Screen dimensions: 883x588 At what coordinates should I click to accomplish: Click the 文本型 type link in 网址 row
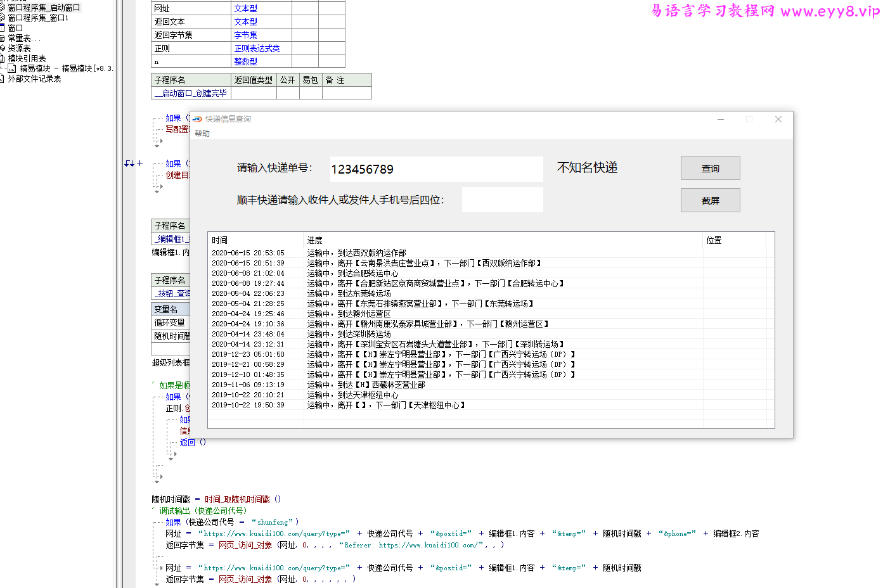(245, 8)
